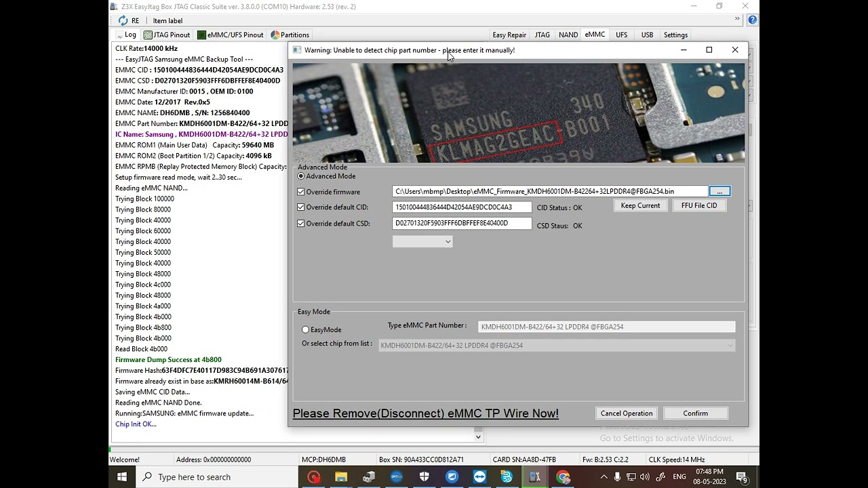The width and height of the screenshot is (868, 488).
Task: Click the RE refresh icon in toolbar
Action: [x=123, y=20]
